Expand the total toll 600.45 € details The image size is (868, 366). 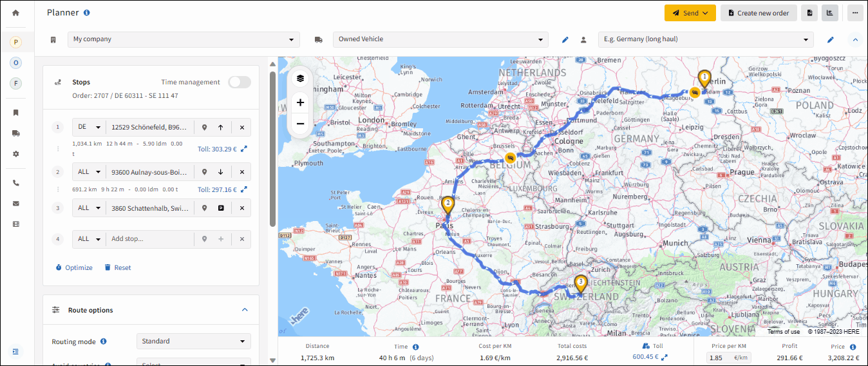[x=665, y=357]
